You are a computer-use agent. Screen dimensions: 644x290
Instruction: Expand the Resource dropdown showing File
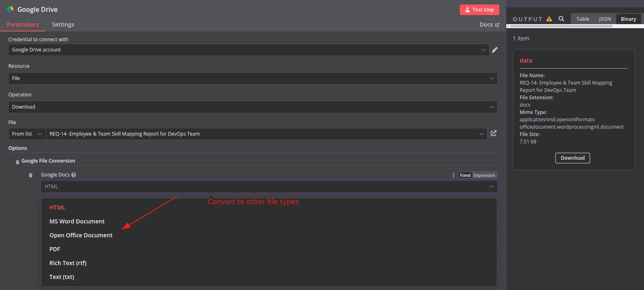click(x=253, y=78)
